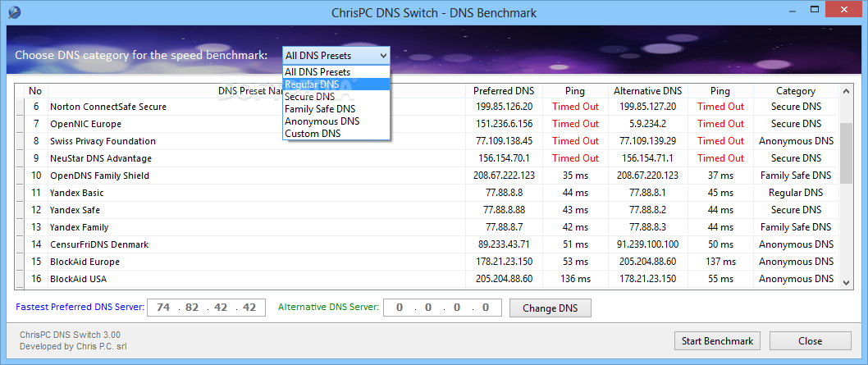868x365 pixels.
Task: Click the No column header
Action: pos(35,91)
